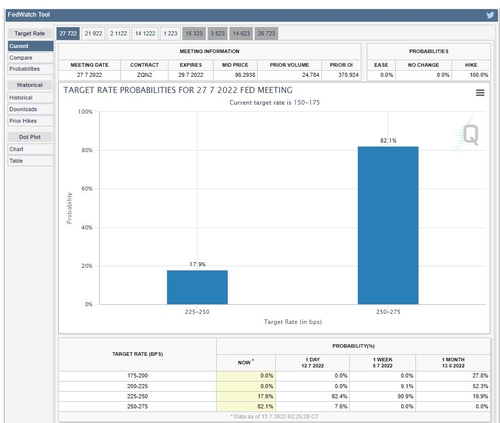
Task: Open the Dot Plot Table item
Action: coord(30,161)
